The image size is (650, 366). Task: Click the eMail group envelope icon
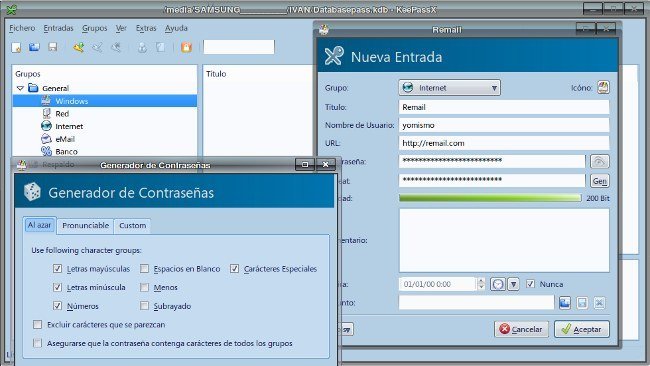tap(46, 139)
